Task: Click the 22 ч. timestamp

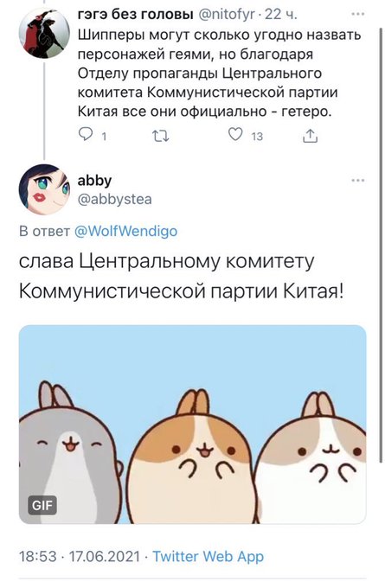Action: (x=280, y=15)
